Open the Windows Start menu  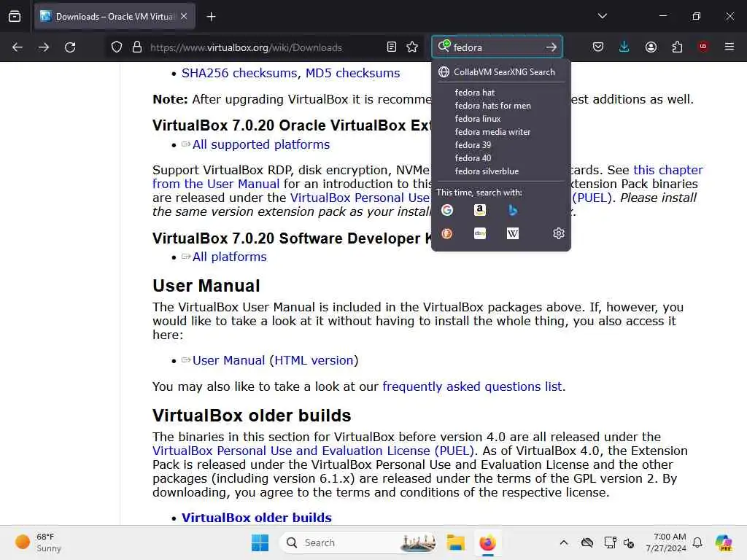(260, 542)
